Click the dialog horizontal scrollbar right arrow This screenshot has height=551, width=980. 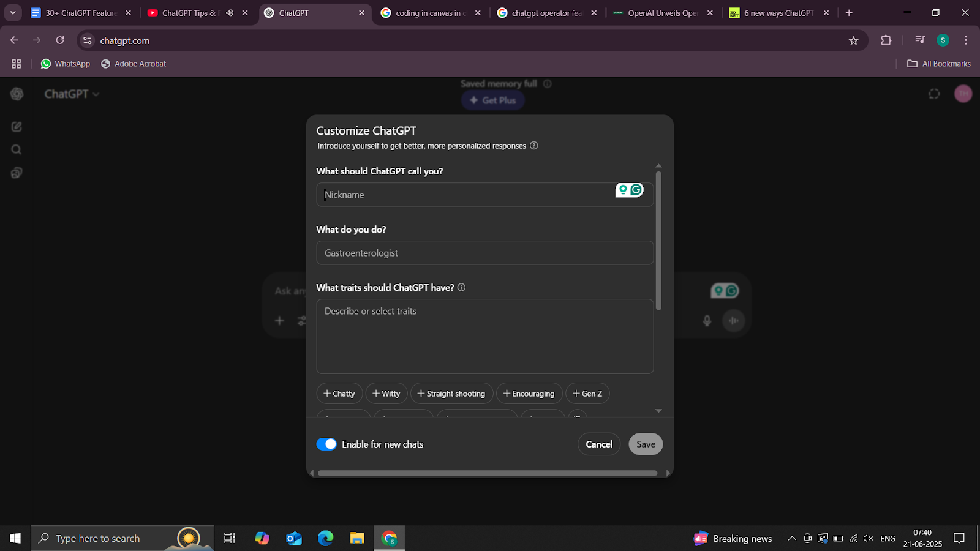pos(668,473)
